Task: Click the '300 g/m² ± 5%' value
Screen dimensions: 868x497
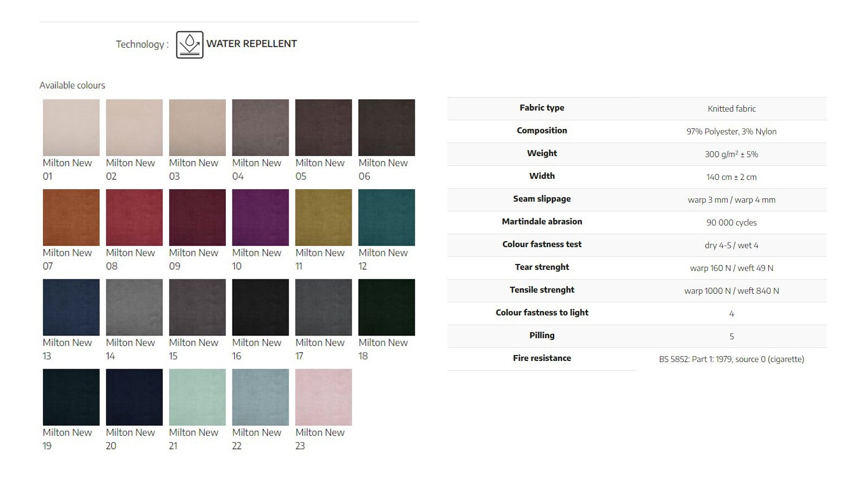Action: point(731,154)
